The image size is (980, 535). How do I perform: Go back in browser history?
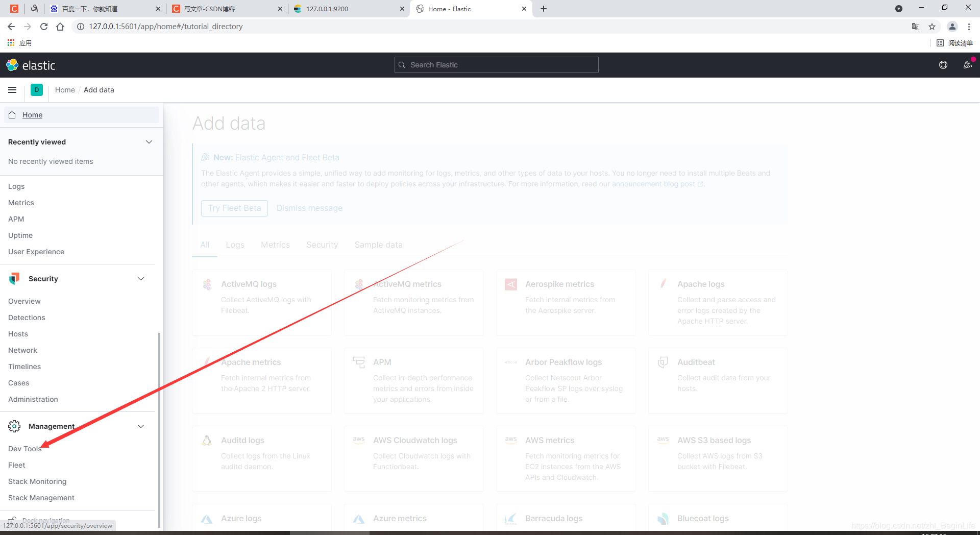point(11,27)
